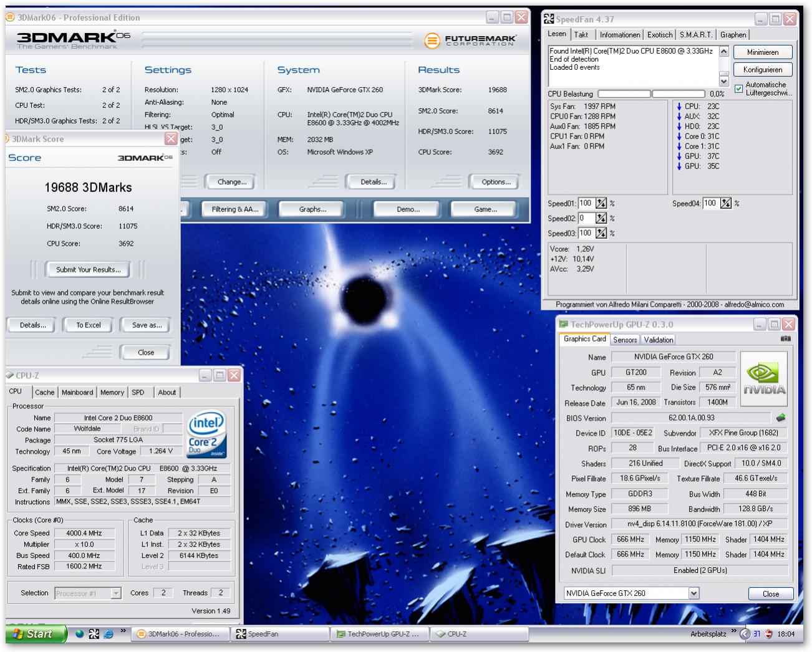This screenshot has width=812, height=652.
Task: Open the Mainboard tab in CPU-Z
Action: (x=77, y=392)
